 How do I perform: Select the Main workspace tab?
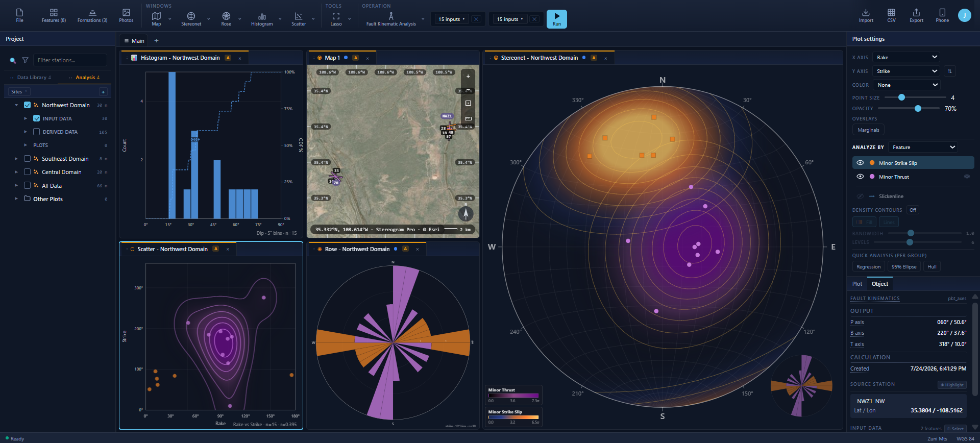click(x=134, y=41)
